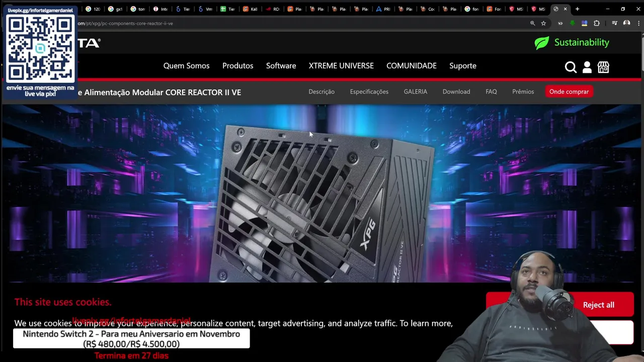Open the Chrome extensions puzzle icon
Screen dimensions: 644x362
click(597, 23)
